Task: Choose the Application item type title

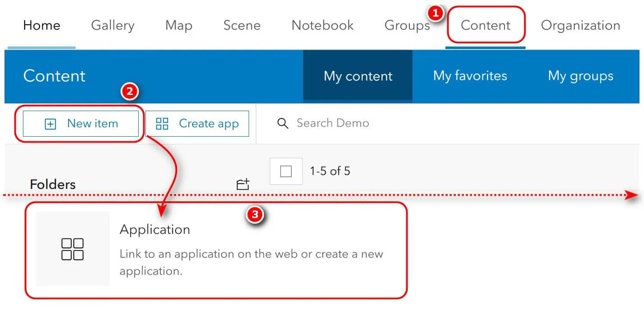Action: pyautogui.click(x=155, y=229)
